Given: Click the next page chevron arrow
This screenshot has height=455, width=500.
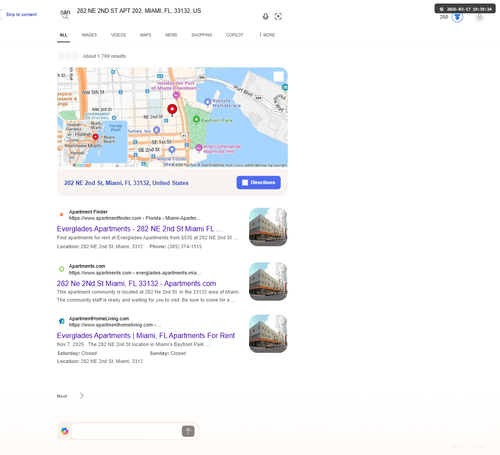Looking at the screenshot, I should tap(82, 396).
